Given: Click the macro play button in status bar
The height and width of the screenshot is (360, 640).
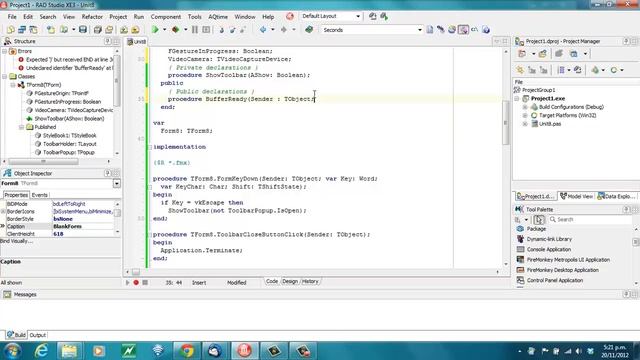Looking at the screenshot, I should point(127,282).
